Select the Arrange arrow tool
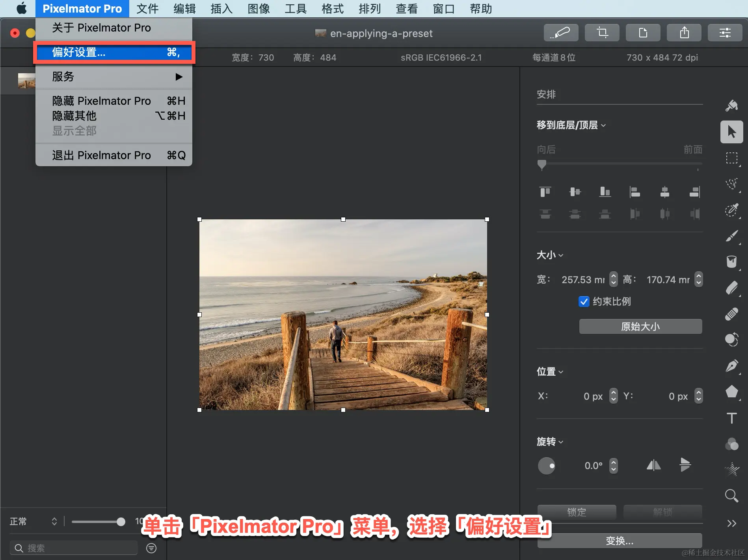 click(x=731, y=132)
